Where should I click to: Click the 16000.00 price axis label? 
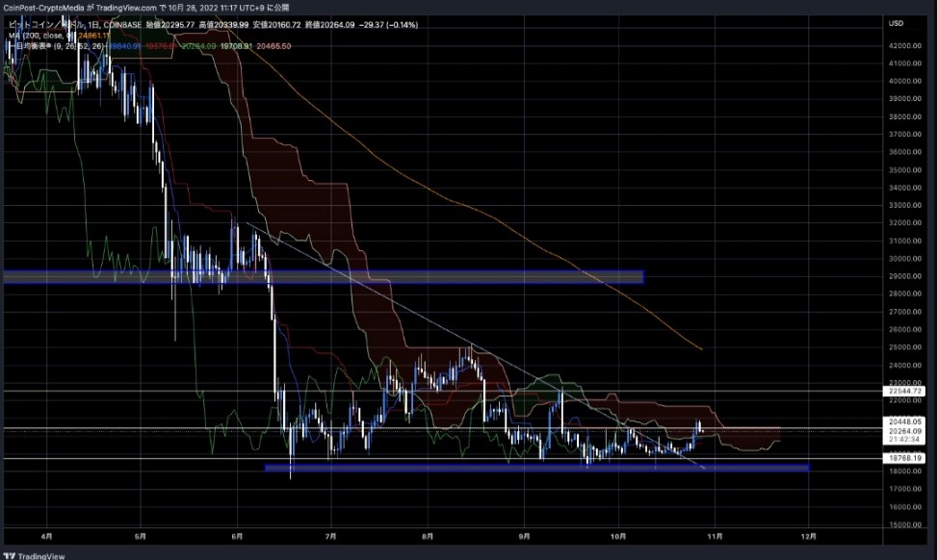(905, 507)
